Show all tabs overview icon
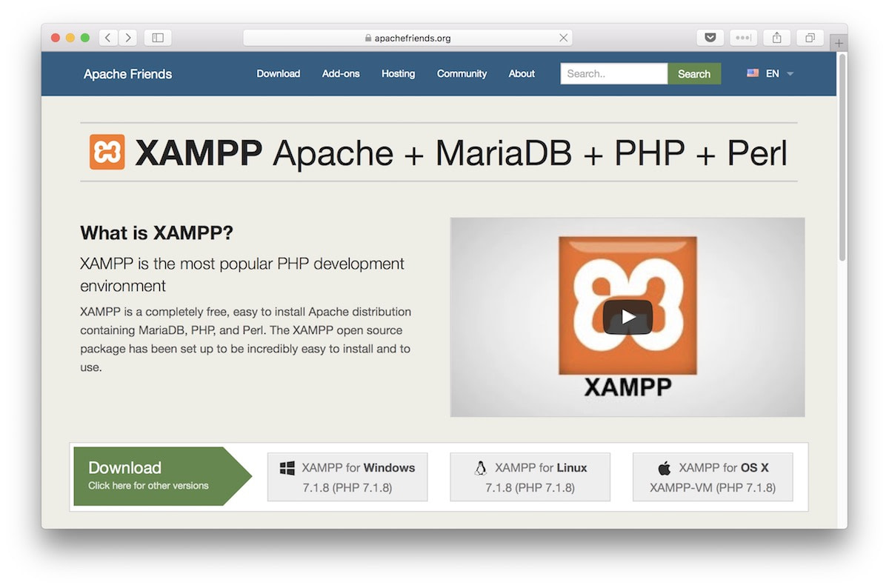889x588 pixels. [810, 37]
